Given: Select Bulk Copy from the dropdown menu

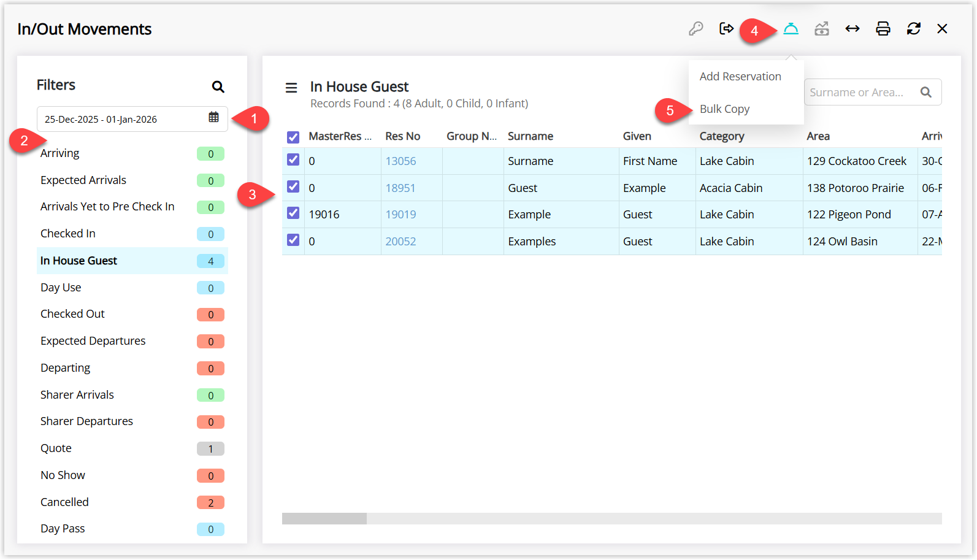Looking at the screenshot, I should (x=724, y=109).
